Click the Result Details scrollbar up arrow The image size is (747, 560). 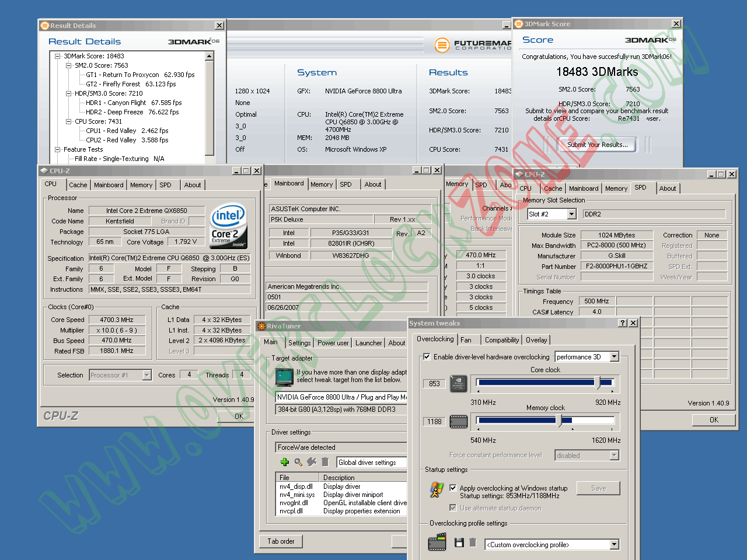tap(209, 56)
